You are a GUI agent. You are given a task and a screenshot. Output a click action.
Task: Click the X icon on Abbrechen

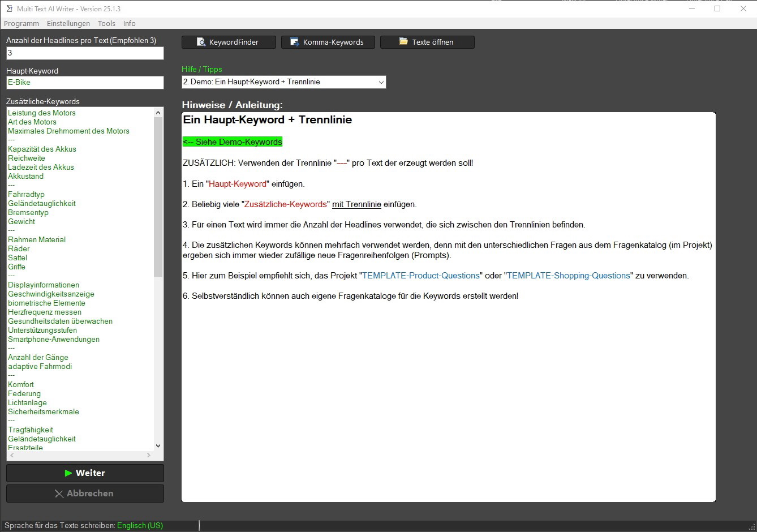(59, 494)
